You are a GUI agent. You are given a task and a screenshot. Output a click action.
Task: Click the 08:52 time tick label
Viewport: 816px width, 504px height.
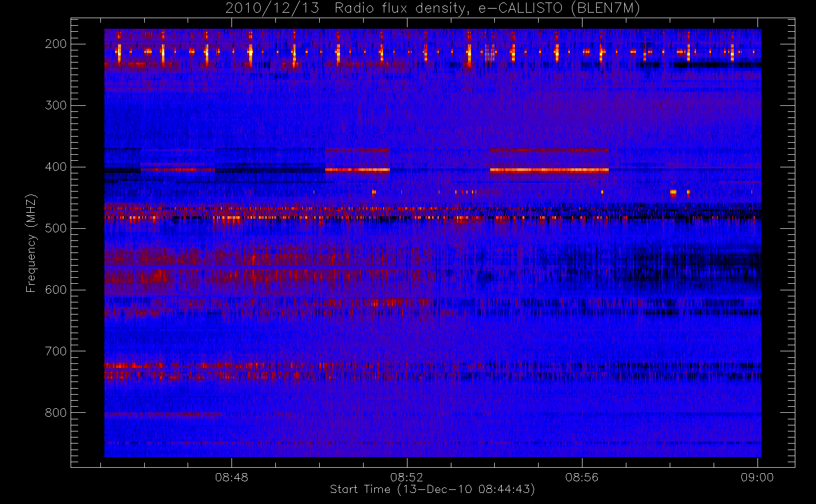tap(406, 477)
